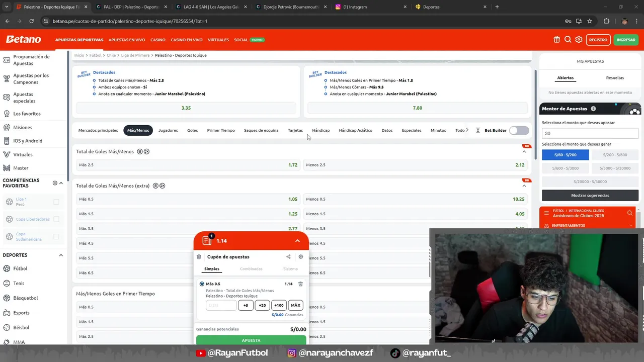Switch to Jugadores market tab

coord(168,130)
